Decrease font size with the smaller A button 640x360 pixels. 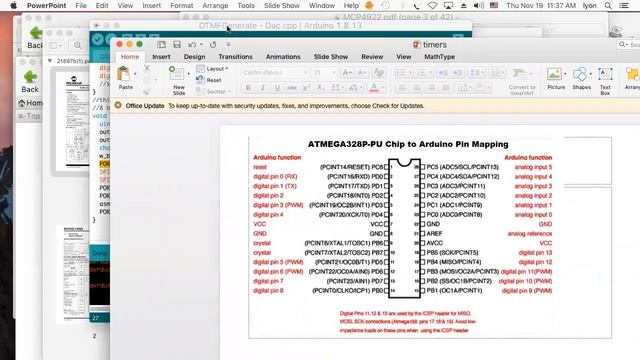pos(362,73)
